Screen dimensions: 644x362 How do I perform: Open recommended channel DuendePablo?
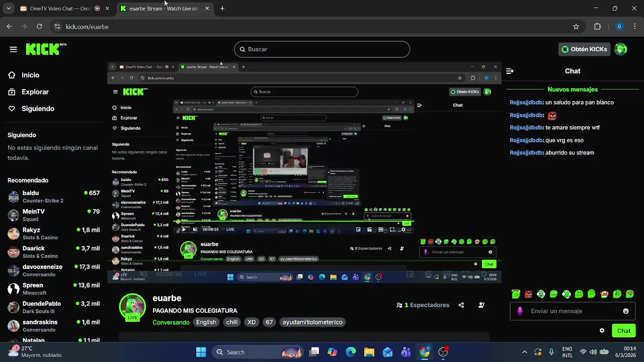pyautogui.click(x=53, y=307)
